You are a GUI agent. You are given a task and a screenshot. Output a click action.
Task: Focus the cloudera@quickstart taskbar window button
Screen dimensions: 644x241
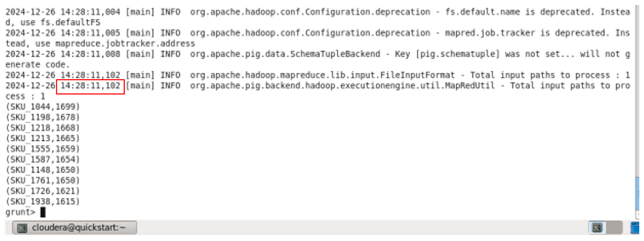pos(74,228)
